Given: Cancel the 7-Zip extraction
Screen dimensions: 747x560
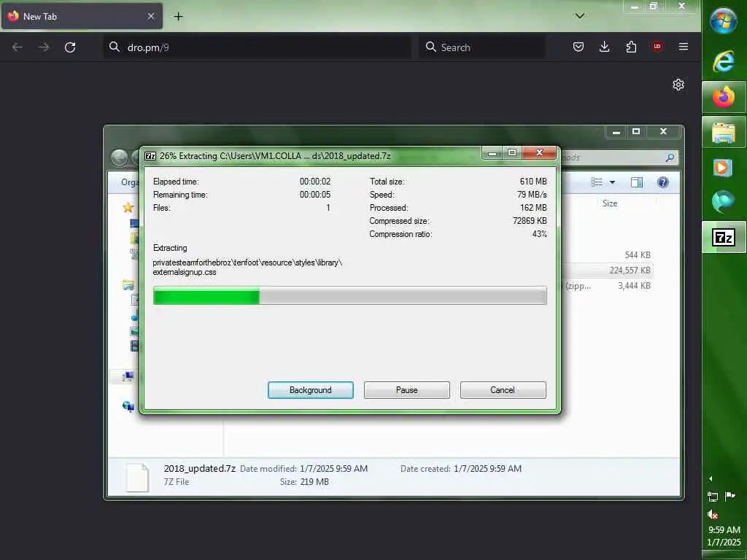Looking at the screenshot, I should coord(503,389).
